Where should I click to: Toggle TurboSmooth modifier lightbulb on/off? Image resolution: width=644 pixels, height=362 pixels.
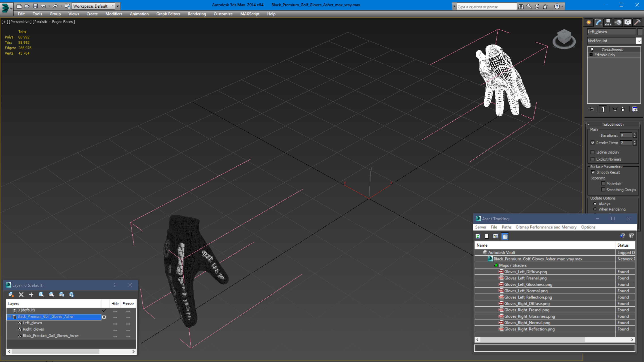[592, 49]
